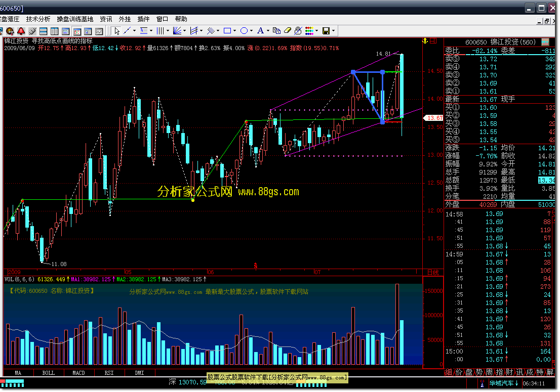Open the color palette grid icon
Viewport: 560px width, 392px height.
(309, 31)
